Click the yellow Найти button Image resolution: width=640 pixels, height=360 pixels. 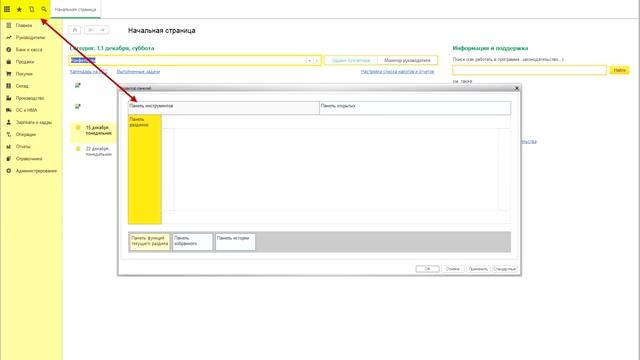[619, 70]
